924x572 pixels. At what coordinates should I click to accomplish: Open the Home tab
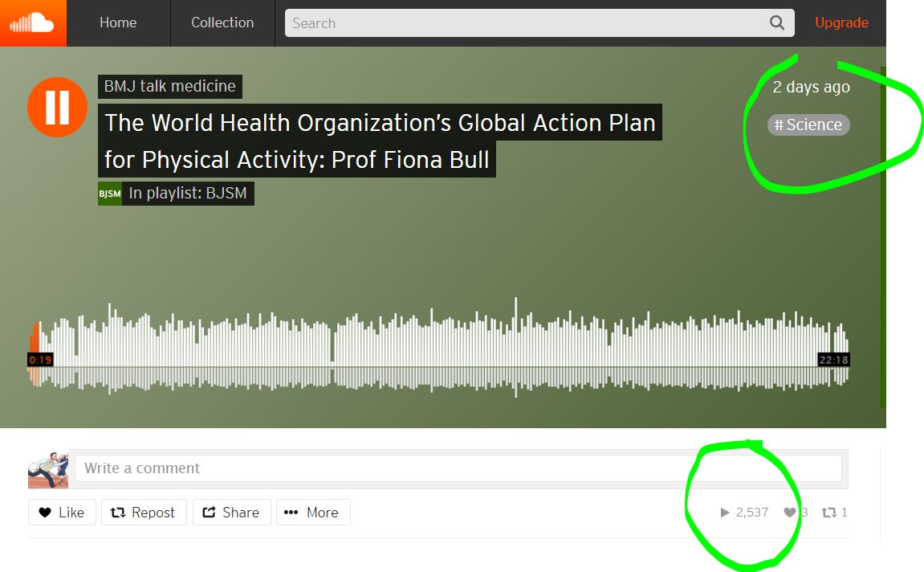(118, 22)
